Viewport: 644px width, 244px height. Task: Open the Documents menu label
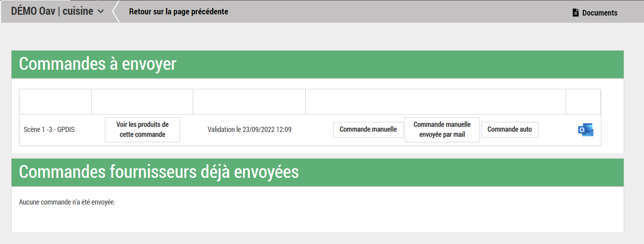pyautogui.click(x=599, y=13)
